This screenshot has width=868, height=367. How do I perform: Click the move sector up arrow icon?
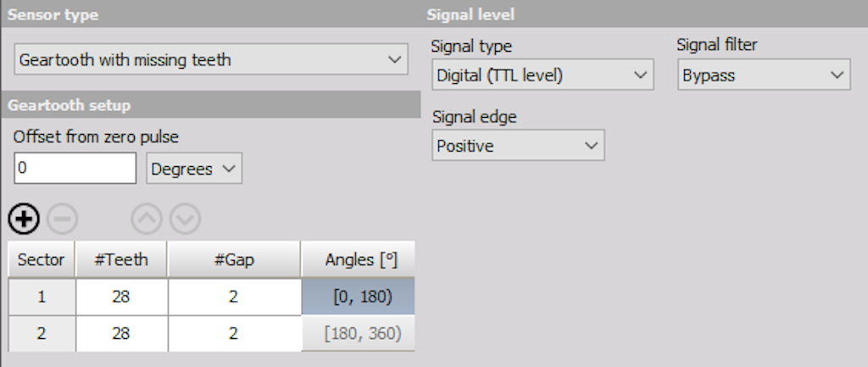(147, 220)
